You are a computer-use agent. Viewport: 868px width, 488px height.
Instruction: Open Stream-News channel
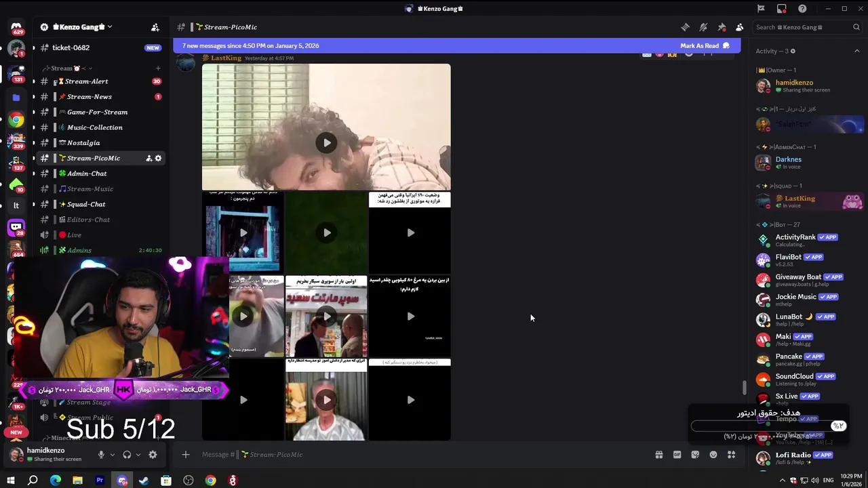tap(100, 97)
